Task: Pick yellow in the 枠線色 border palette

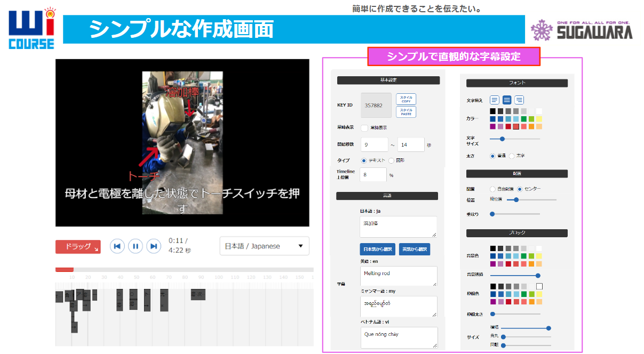Action: pyautogui.click(x=539, y=294)
